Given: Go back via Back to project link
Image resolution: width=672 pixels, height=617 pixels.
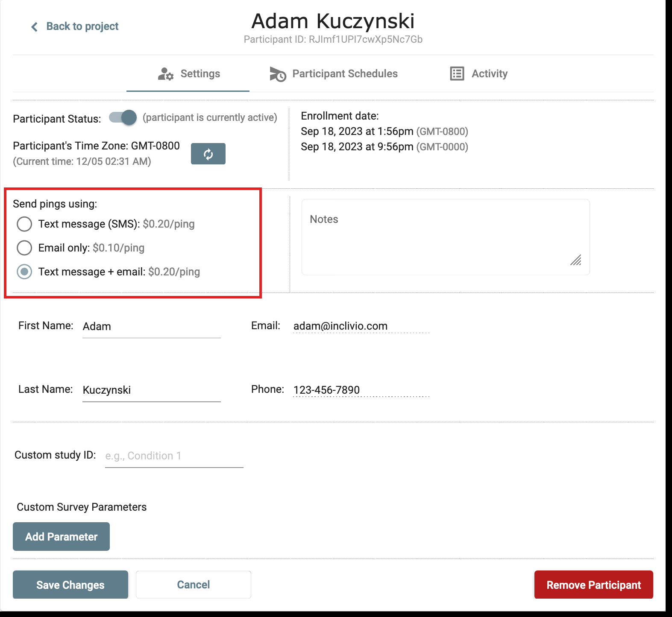Looking at the screenshot, I should (82, 26).
